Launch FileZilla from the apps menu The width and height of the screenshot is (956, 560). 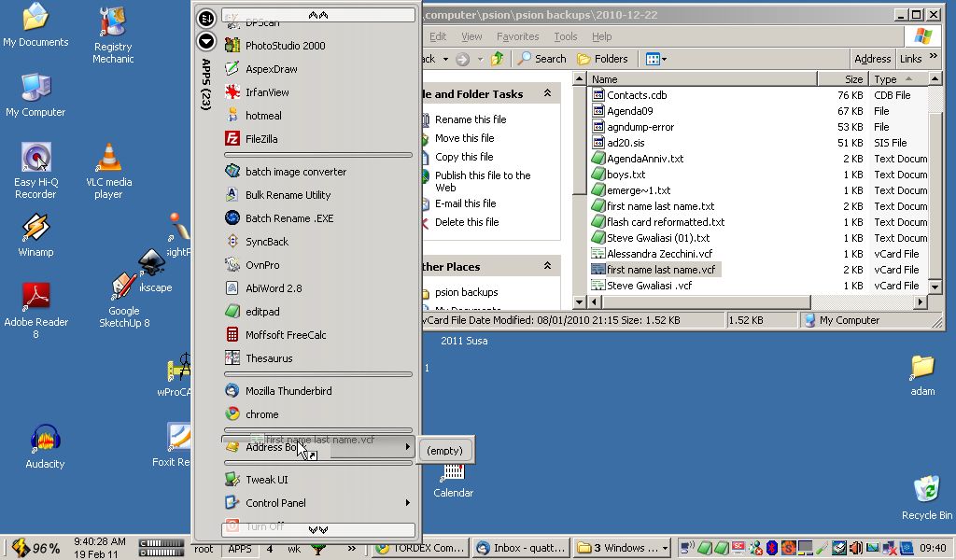[x=260, y=139]
